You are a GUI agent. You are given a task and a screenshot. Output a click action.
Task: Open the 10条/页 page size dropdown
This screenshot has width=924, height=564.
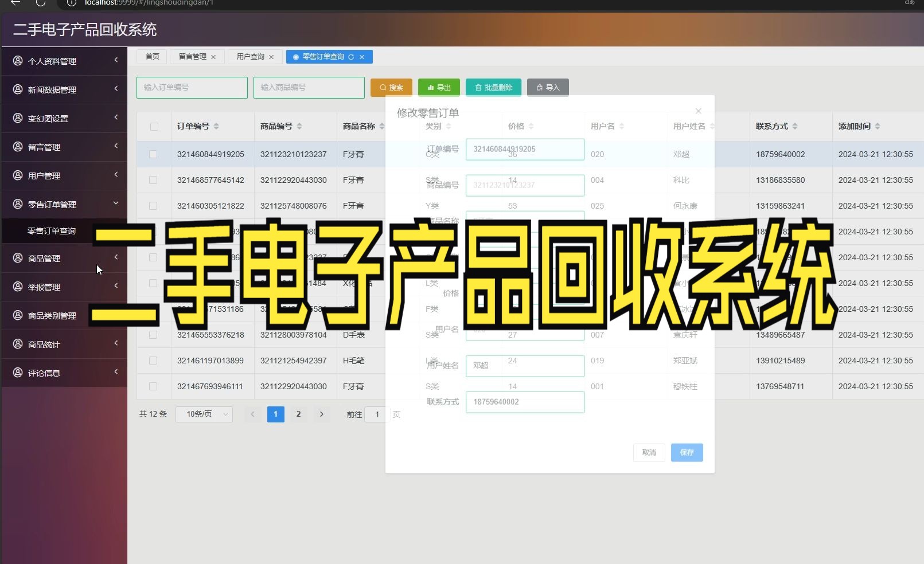click(204, 414)
